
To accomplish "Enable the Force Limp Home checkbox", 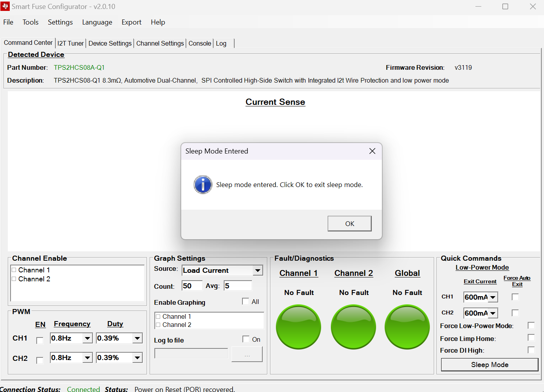I will [531, 338].
